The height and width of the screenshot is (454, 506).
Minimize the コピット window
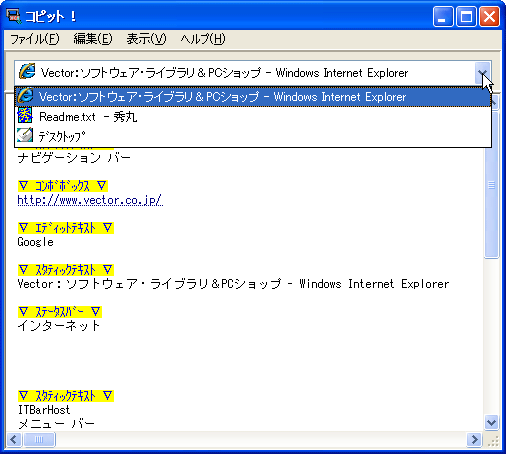tap(442, 16)
